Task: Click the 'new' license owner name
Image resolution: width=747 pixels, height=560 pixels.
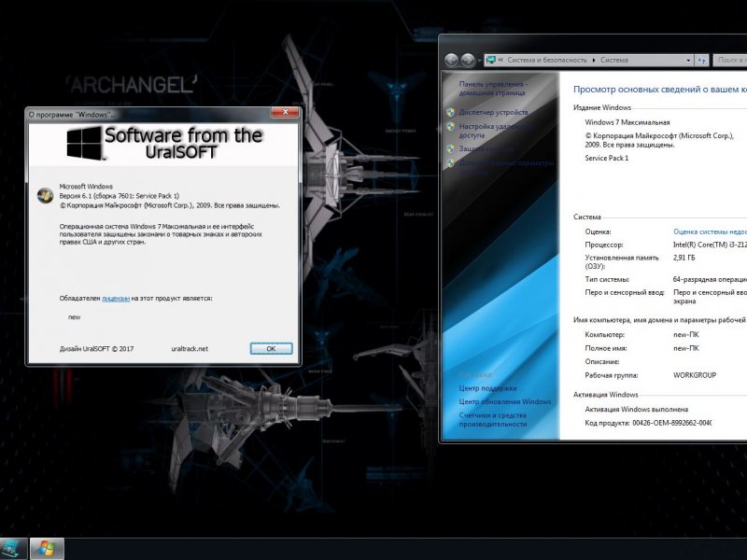Action: (75, 317)
